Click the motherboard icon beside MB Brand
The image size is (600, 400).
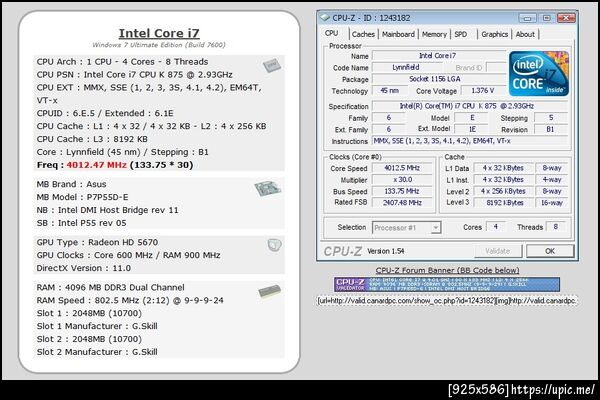point(268,188)
